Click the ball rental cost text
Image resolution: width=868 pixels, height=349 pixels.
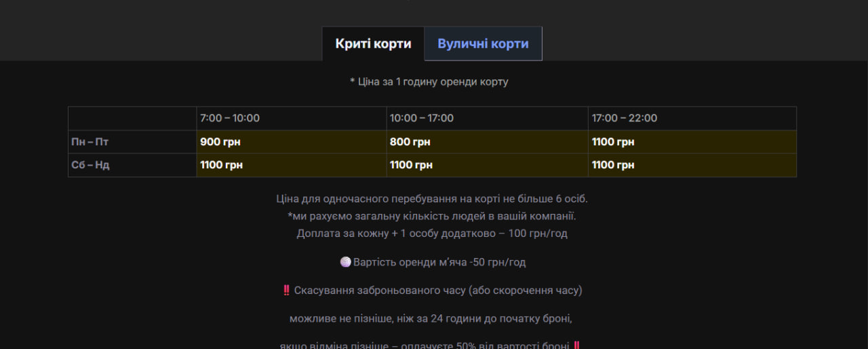pos(439,261)
